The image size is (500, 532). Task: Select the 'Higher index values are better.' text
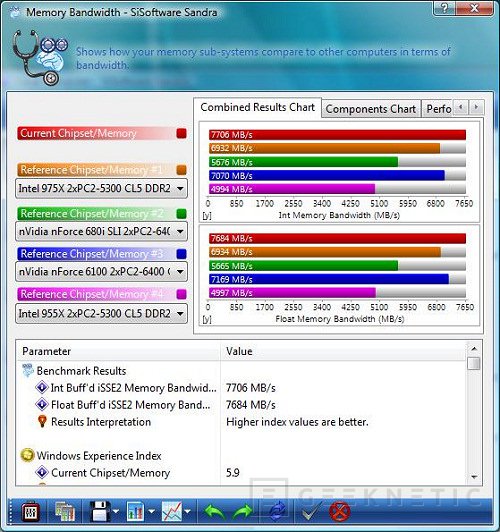tap(297, 422)
